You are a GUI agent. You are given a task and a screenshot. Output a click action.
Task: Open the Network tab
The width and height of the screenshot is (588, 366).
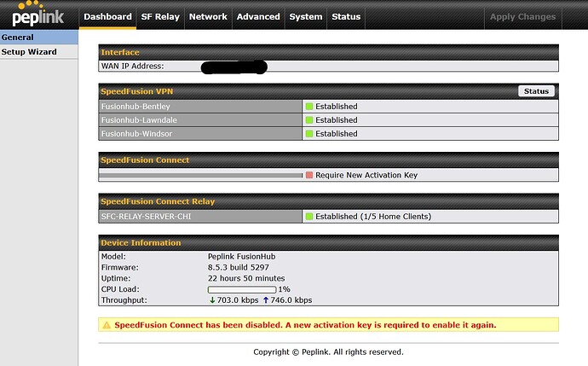coord(208,16)
